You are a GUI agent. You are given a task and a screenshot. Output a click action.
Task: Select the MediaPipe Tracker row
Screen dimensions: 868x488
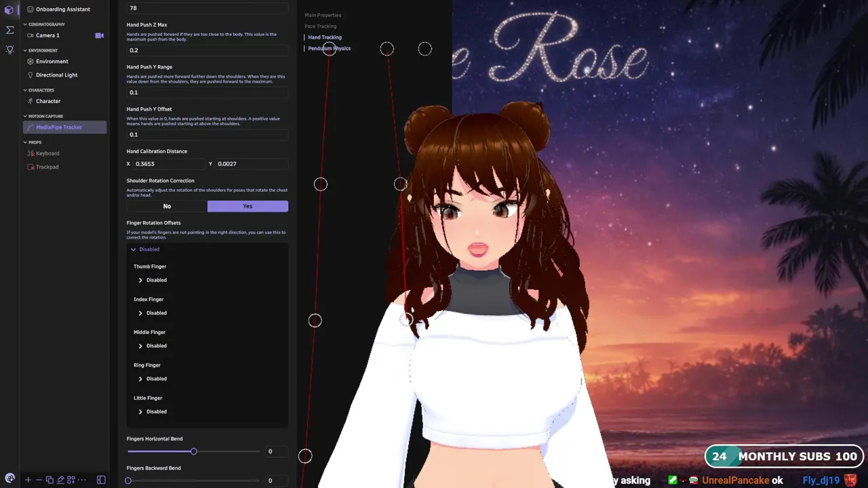(x=65, y=127)
